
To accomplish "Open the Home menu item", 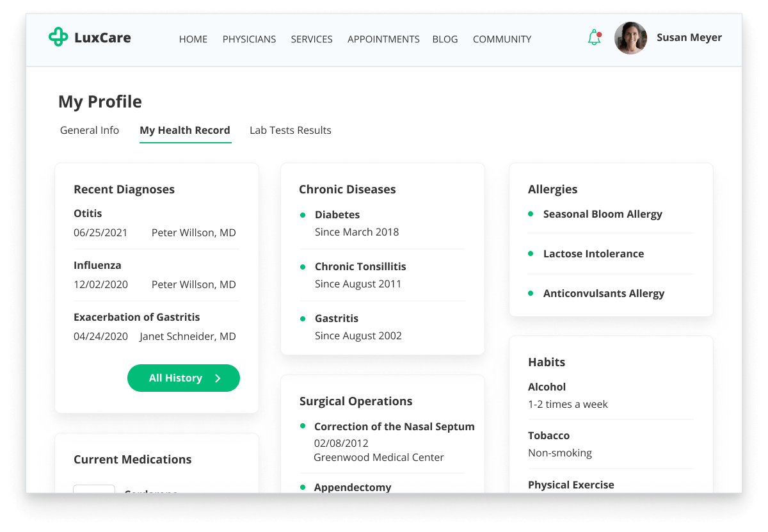I will click(x=193, y=39).
